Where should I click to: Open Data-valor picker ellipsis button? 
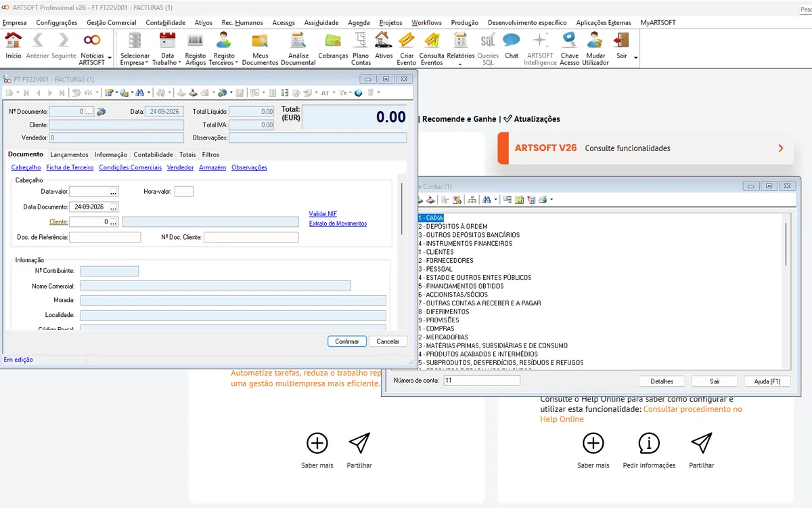click(114, 192)
